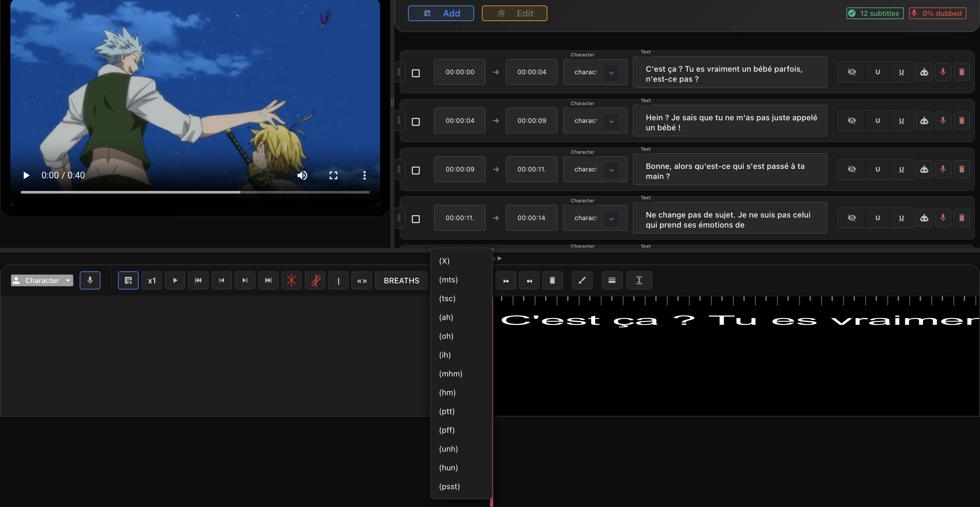This screenshot has width=980, height=507.
Task: Choose (ah) from the breaths menu
Action: coord(461,317)
